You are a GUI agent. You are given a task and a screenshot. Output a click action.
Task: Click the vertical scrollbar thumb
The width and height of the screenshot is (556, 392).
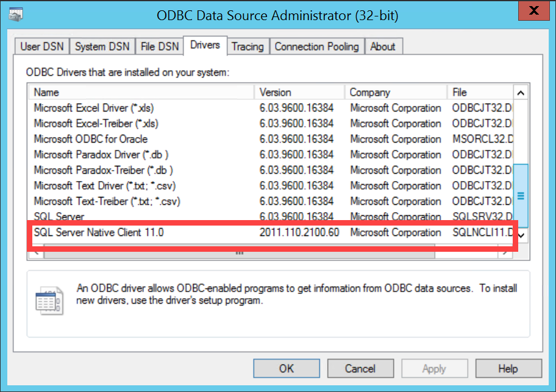point(521,196)
